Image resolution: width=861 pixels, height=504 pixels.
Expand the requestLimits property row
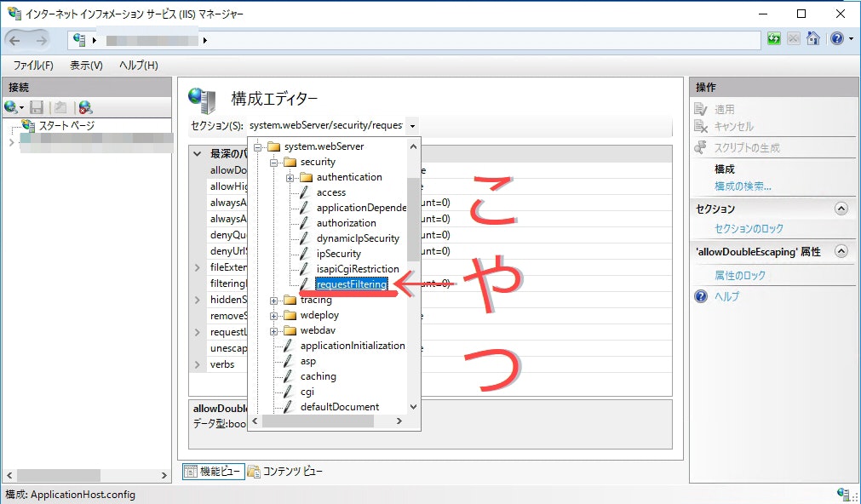[197, 332]
